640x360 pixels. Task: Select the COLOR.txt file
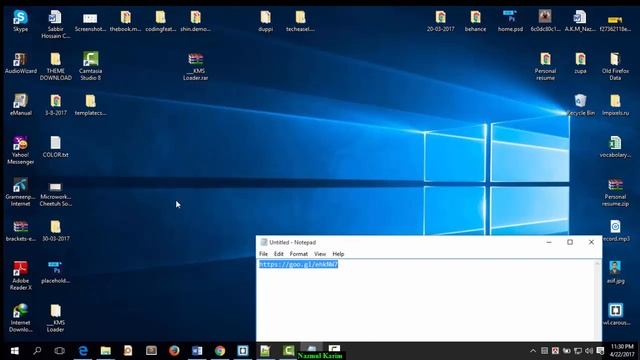pos(56,147)
